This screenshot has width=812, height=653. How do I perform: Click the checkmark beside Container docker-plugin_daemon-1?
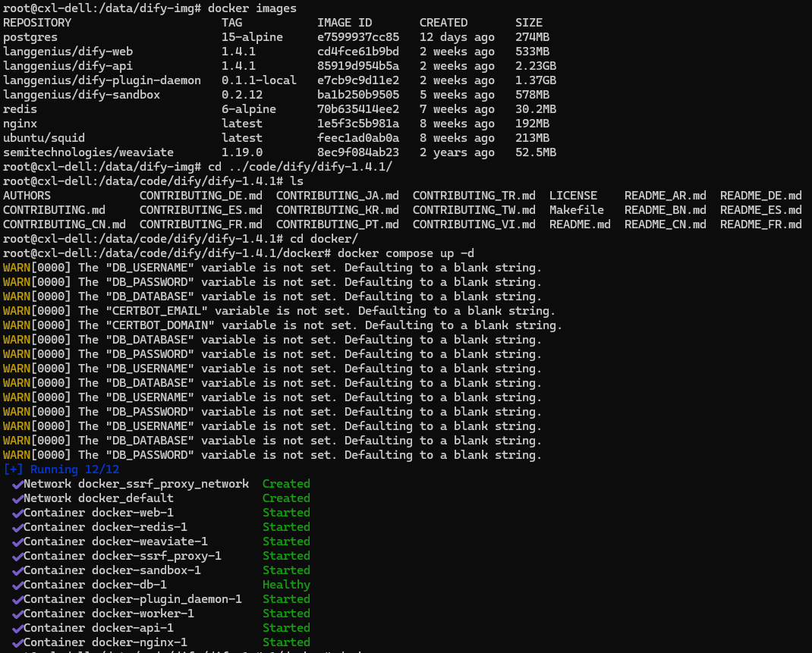point(17,600)
